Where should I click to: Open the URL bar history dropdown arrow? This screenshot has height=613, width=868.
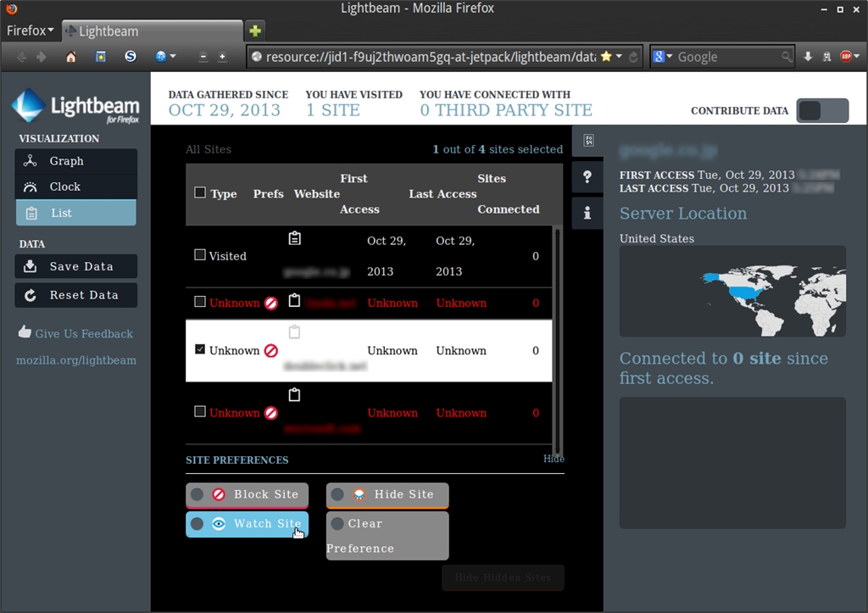pyautogui.click(x=619, y=57)
